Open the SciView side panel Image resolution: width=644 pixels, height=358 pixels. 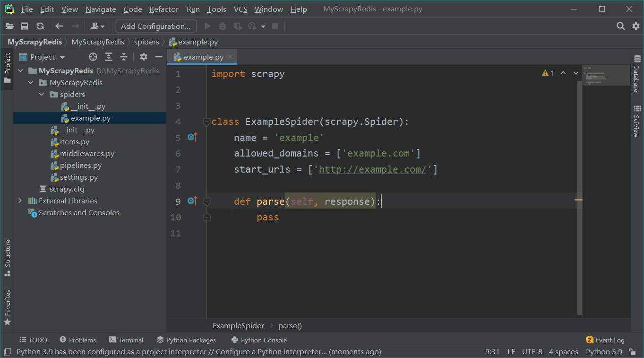click(x=636, y=121)
